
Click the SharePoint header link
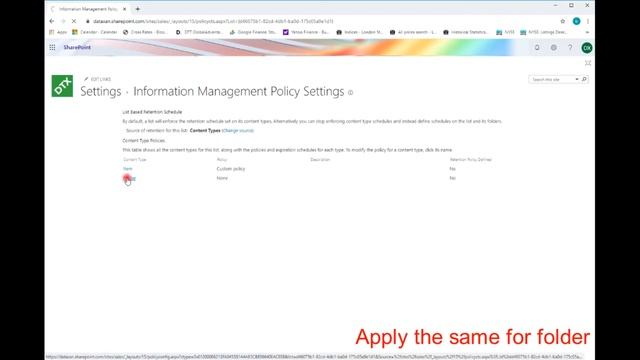77,47
